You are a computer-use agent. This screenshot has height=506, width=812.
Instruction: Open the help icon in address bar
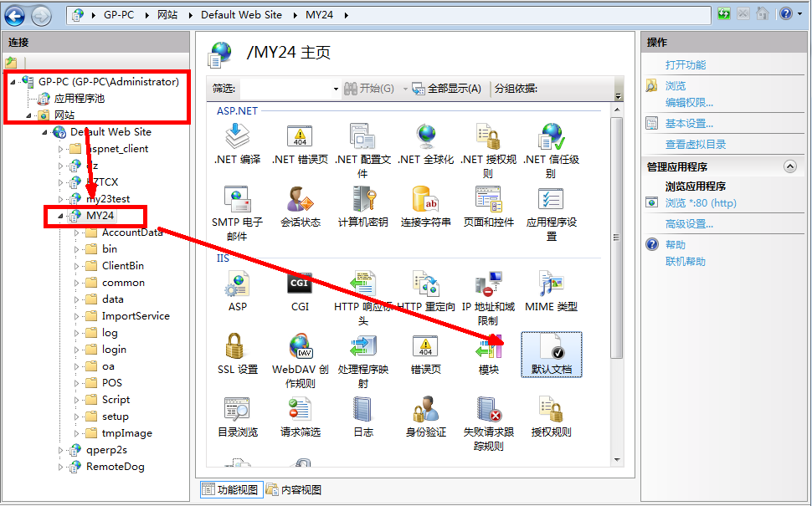coord(785,13)
